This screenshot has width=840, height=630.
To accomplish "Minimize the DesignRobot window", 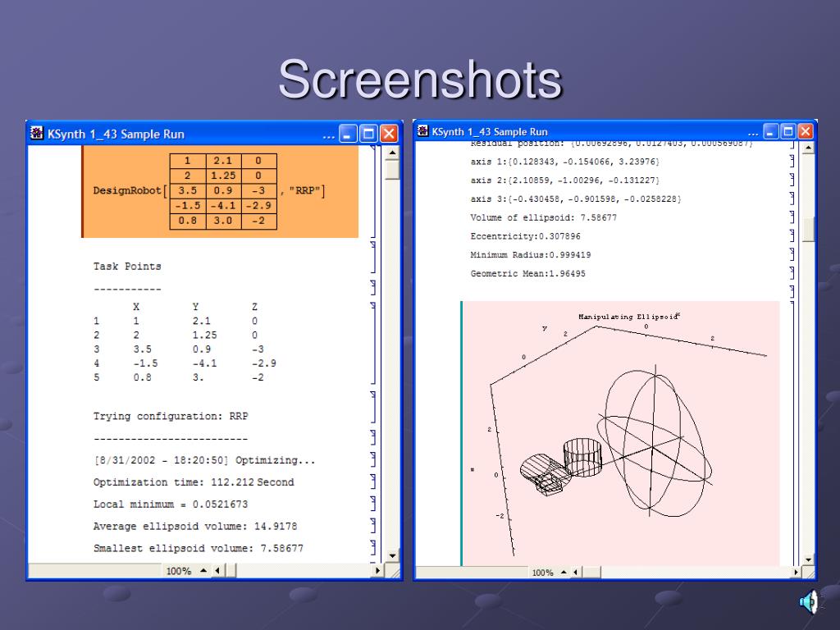I will point(348,134).
